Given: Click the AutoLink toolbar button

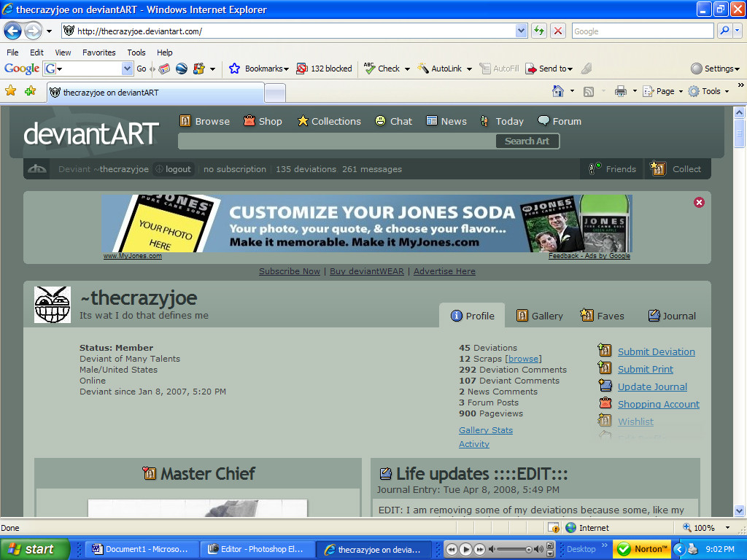Looking at the screenshot, I should pyautogui.click(x=440, y=69).
